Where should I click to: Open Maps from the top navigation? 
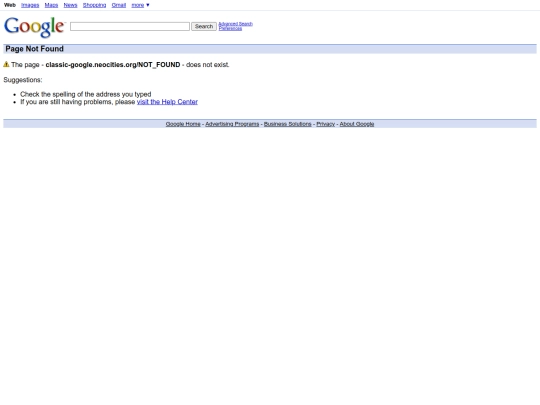click(x=51, y=5)
